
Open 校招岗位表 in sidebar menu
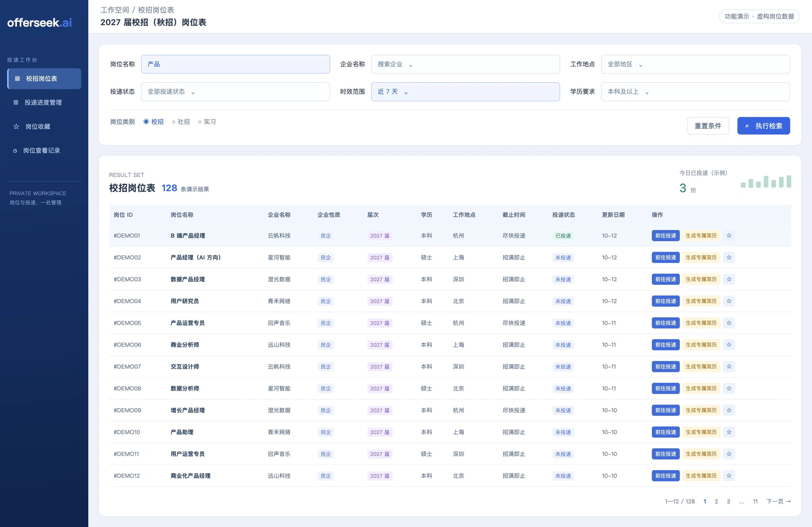[44, 79]
